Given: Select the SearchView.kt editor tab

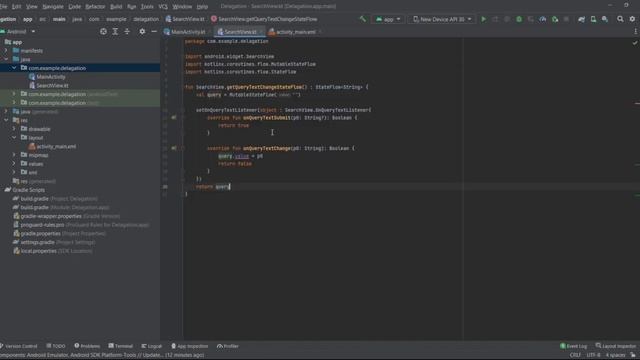Looking at the screenshot, I should [240, 31].
